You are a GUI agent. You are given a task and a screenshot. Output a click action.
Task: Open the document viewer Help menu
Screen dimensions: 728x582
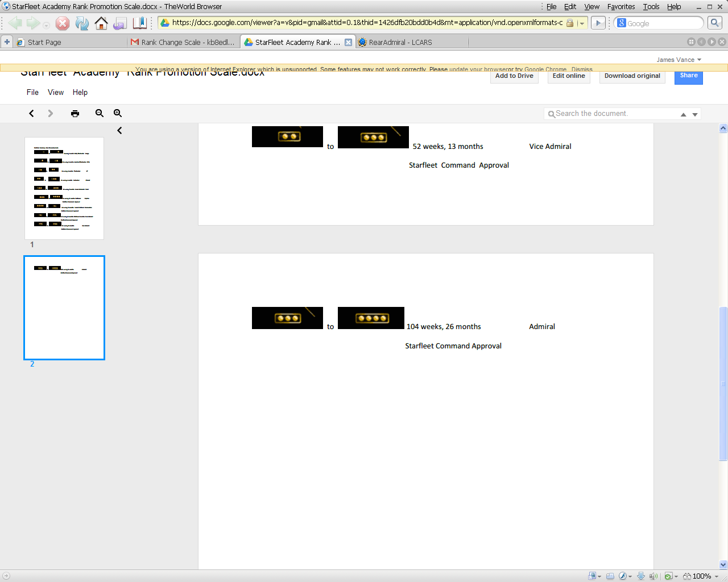80,92
